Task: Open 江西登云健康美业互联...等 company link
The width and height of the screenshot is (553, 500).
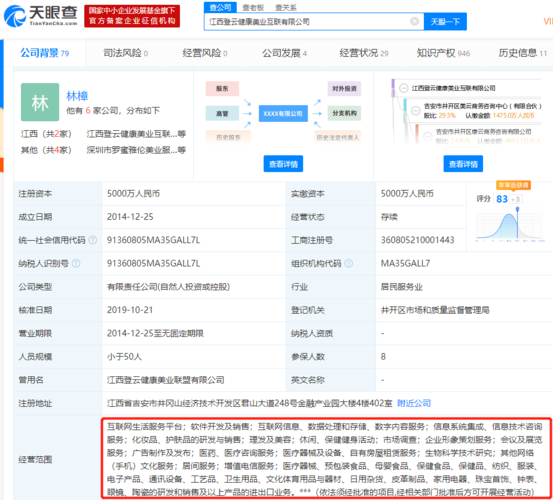Action: (x=136, y=134)
